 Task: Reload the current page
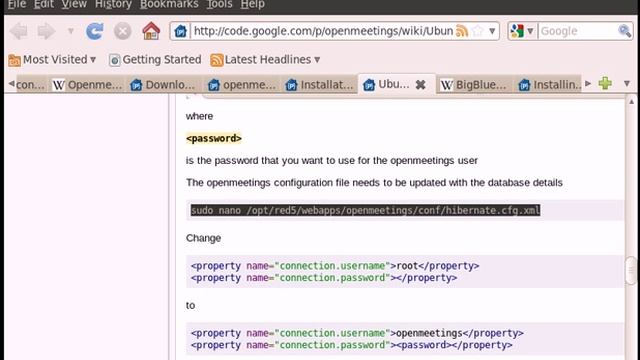click(95, 31)
